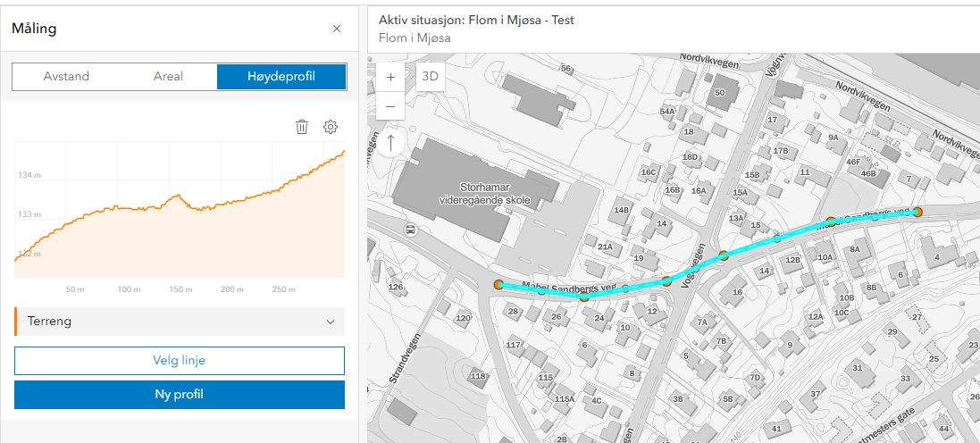Select the Høydeprofil tab
Viewport: 980px width, 443px height.
tap(281, 76)
